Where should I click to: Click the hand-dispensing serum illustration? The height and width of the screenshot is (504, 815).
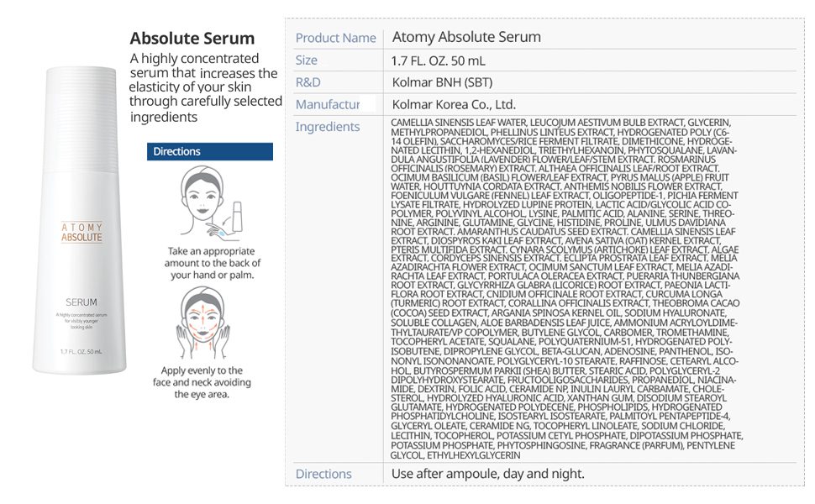209,202
